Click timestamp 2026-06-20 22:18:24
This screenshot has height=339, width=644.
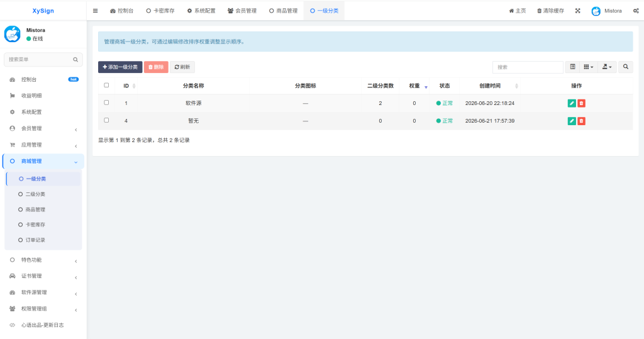tap(489, 103)
